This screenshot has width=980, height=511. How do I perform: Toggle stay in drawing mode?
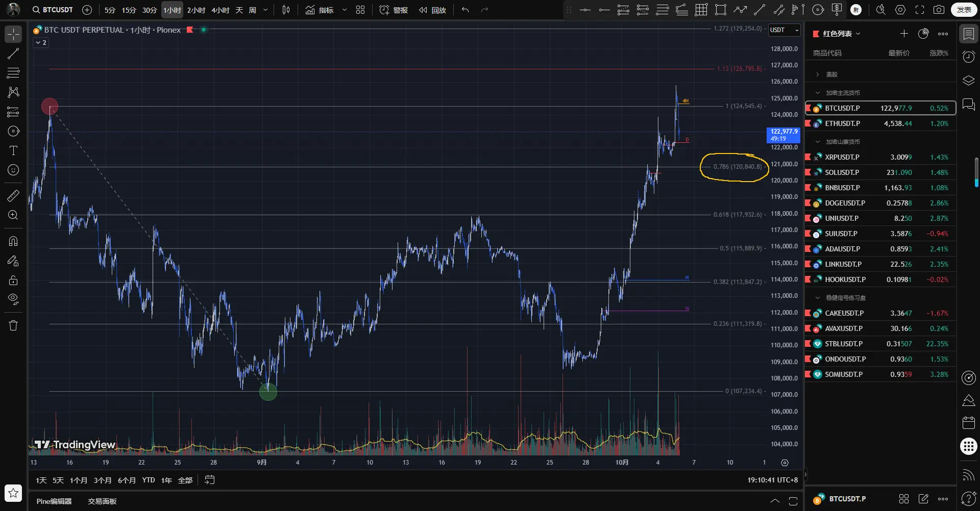(13, 261)
